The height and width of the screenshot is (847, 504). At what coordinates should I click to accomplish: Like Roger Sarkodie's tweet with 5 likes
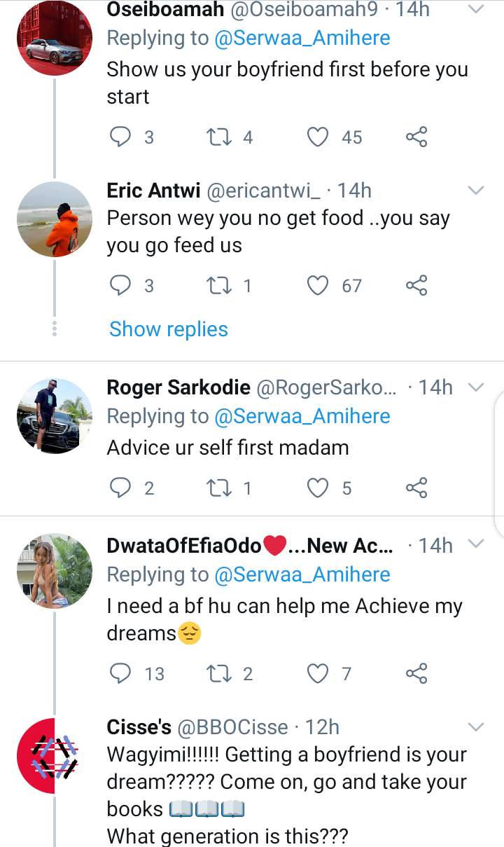point(318,488)
